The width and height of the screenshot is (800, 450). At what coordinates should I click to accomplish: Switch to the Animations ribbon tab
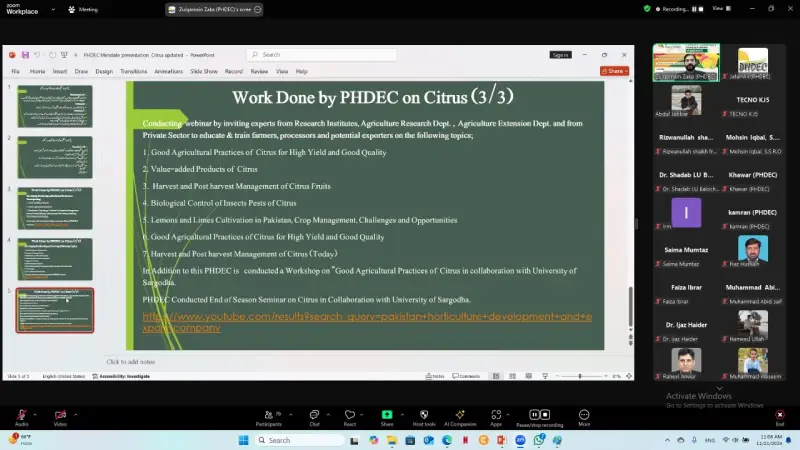click(x=168, y=72)
